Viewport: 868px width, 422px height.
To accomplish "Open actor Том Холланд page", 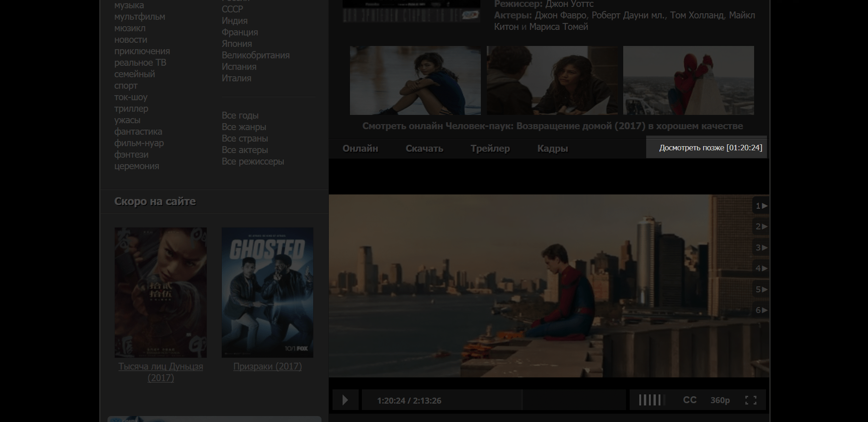I will 697,15.
